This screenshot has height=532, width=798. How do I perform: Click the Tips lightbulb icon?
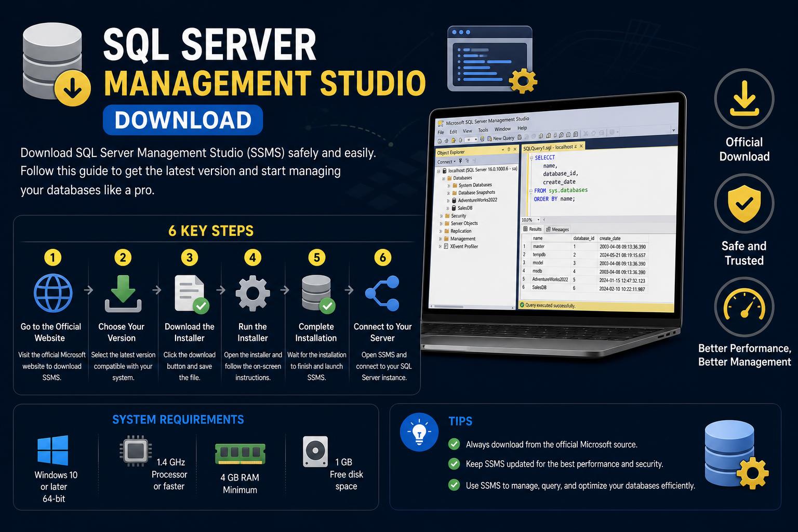[419, 432]
